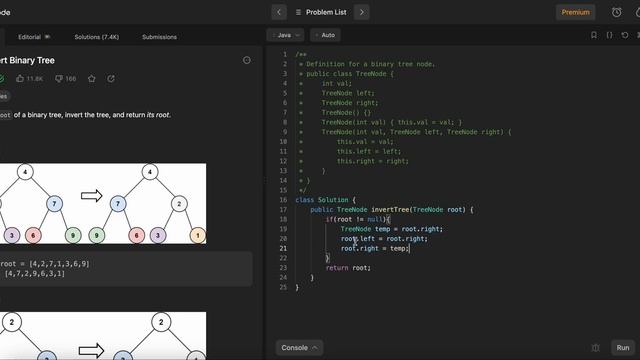Viewport: 640px width, 360px height.
Task: Click line 19 'TreeNode temp = root.right;'
Action: tap(391, 229)
